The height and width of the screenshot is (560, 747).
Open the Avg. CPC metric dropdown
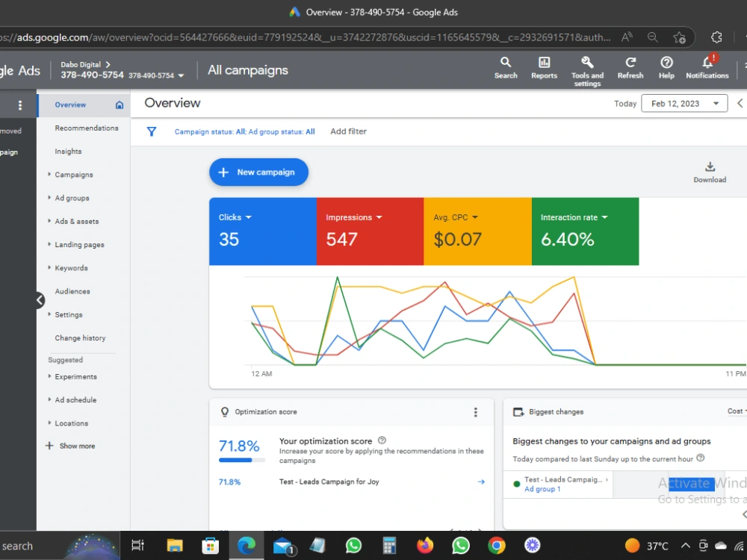pyautogui.click(x=456, y=217)
